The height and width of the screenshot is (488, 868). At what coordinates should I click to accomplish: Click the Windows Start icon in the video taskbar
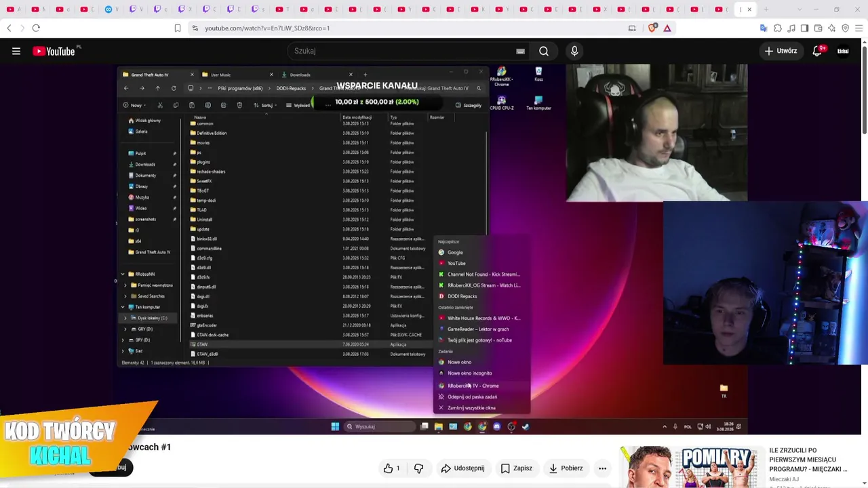coord(335,426)
